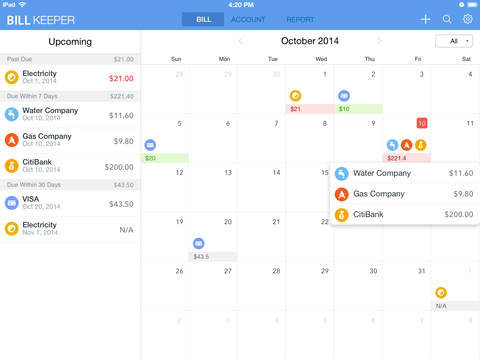The image size is (480, 360).
Task: Click Gas Company icon on October 10
Action: (406, 145)
